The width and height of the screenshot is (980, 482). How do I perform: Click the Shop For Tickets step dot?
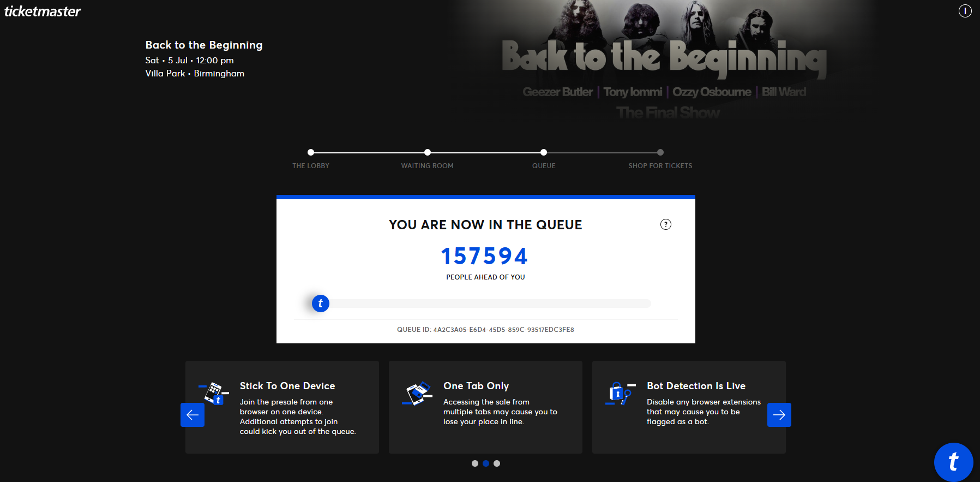[x=660, y=152]
